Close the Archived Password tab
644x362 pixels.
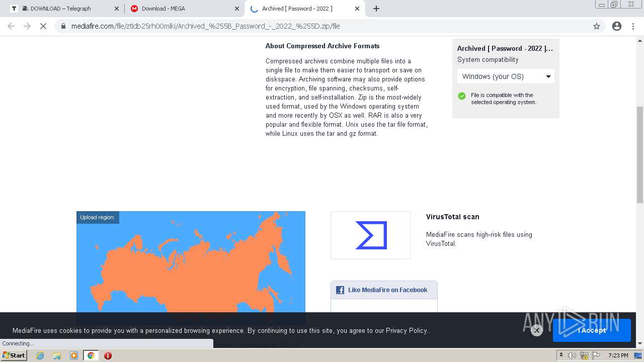pos(357,9)
